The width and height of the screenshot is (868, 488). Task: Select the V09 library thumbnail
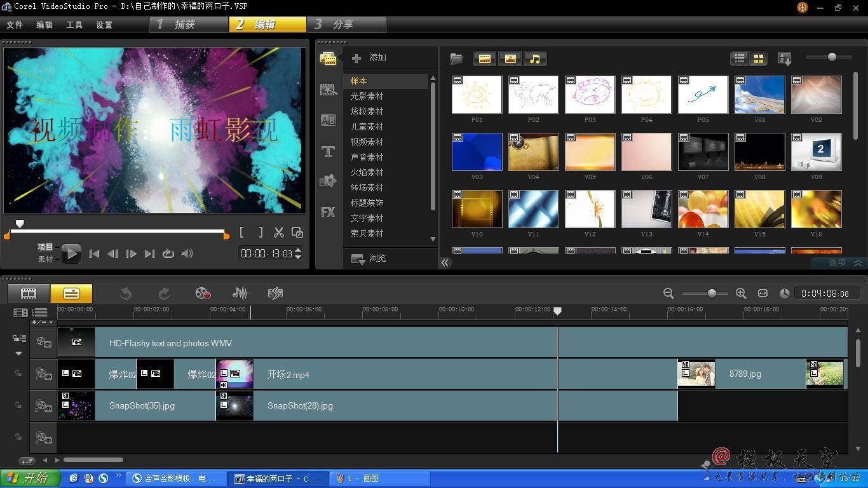(816, 152)
